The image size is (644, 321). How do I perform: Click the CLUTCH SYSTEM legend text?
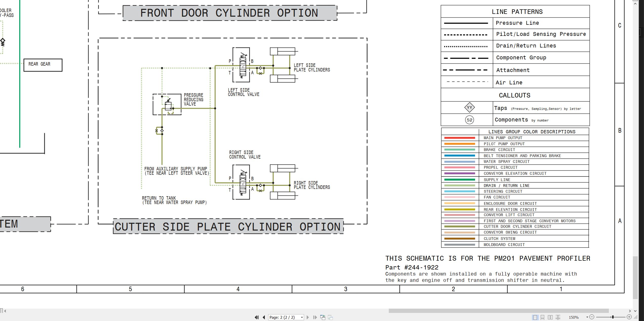[499, 239]
